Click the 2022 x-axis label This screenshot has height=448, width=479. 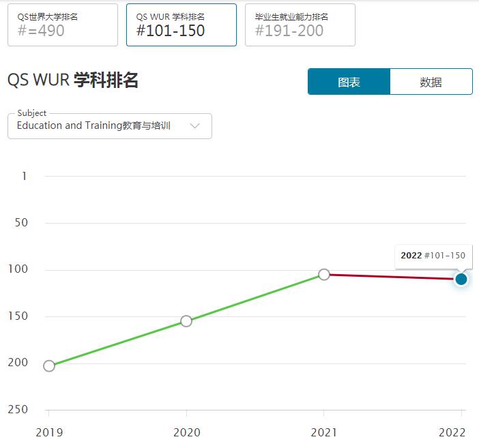(452, 432)
